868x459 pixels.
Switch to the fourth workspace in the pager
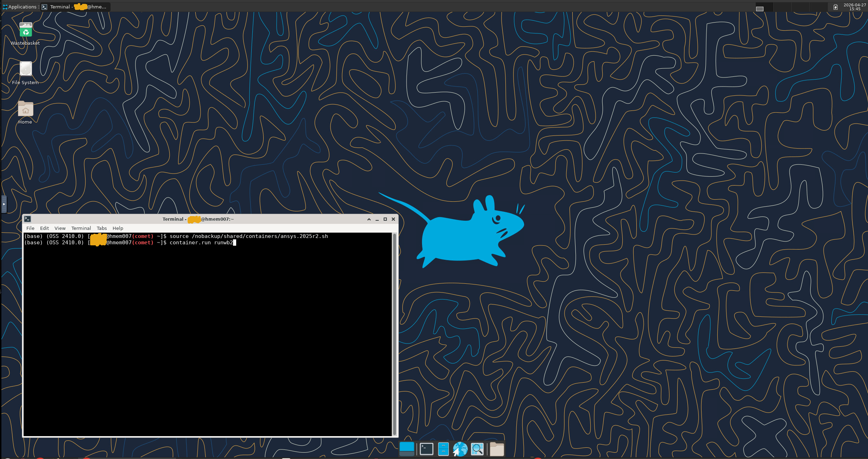tap(819, 7)
